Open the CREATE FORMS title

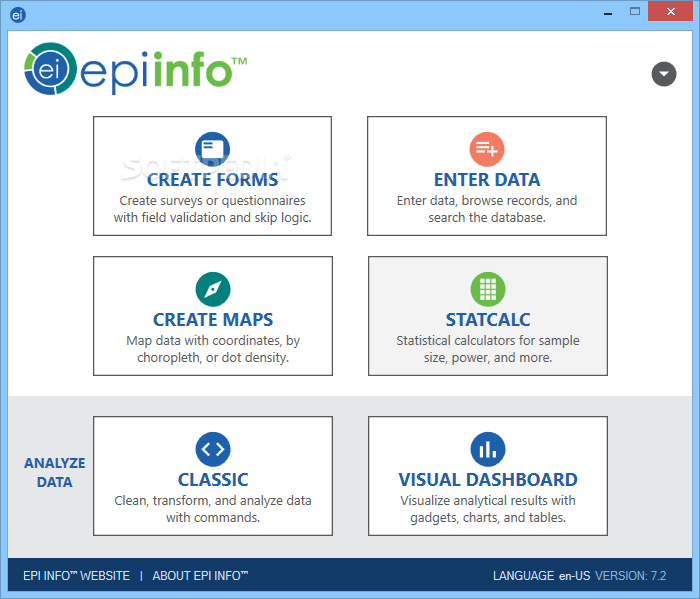tap(212, 180)
